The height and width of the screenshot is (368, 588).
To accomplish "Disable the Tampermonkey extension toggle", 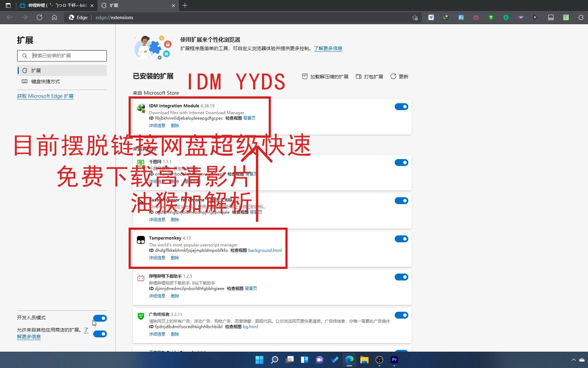I will [402, 239].
